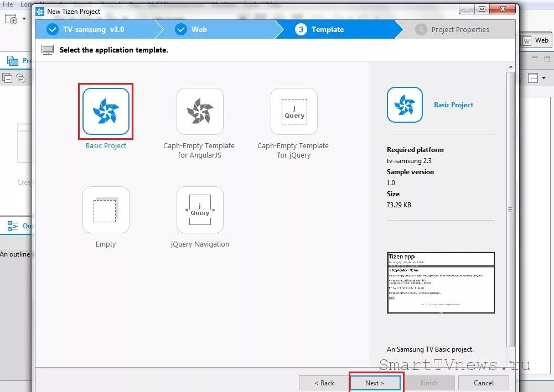Image resolution: width=554 pixels, height=392 pixels.
Task: Click 'tv-samsung 2.3' required platform value
Action: point(409,160)
